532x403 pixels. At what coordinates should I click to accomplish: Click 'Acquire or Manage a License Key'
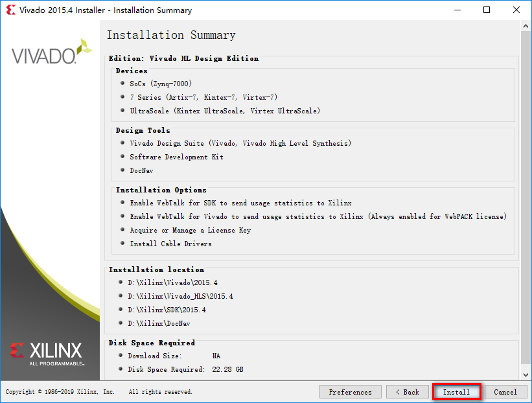tap(191, 231)
